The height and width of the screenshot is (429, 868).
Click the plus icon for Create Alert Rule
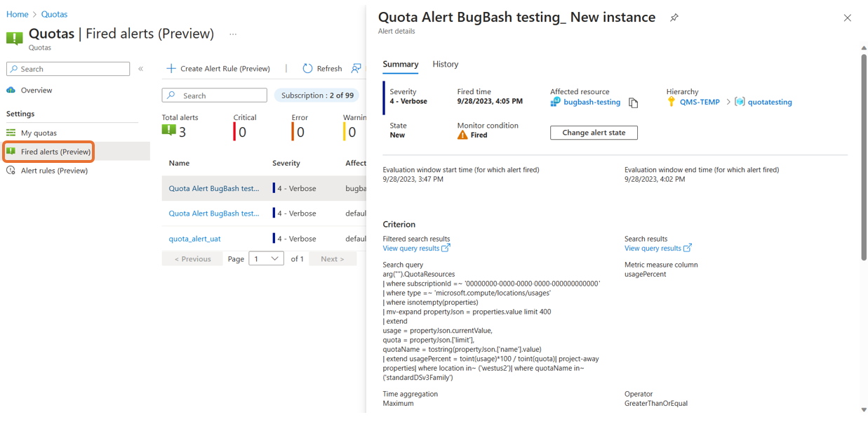pos(171,68)
